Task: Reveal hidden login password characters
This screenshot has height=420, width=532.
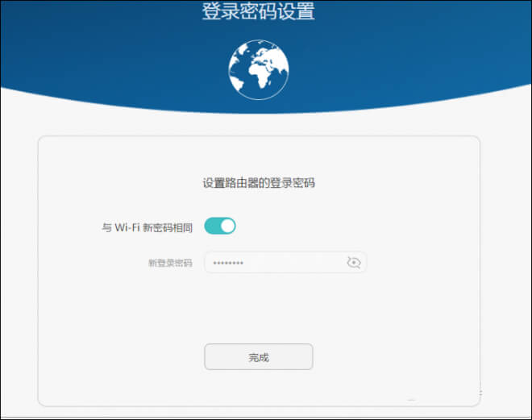Action: tap(354, 262)
